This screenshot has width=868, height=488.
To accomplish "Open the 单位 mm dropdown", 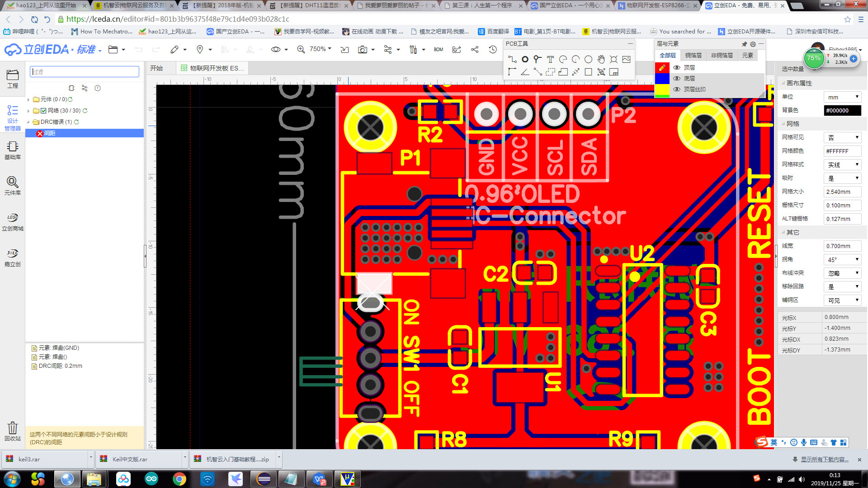I will (x=842, y=97).
